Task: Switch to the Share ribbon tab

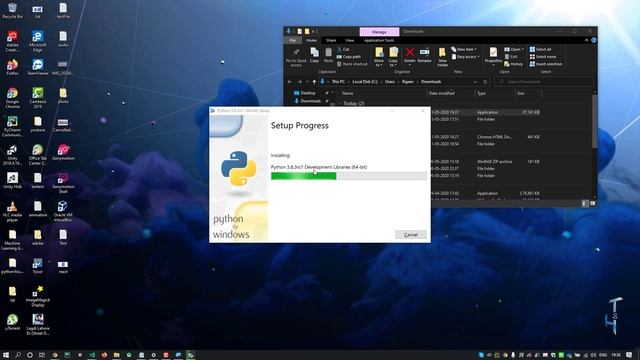Action: click(331, 40)
